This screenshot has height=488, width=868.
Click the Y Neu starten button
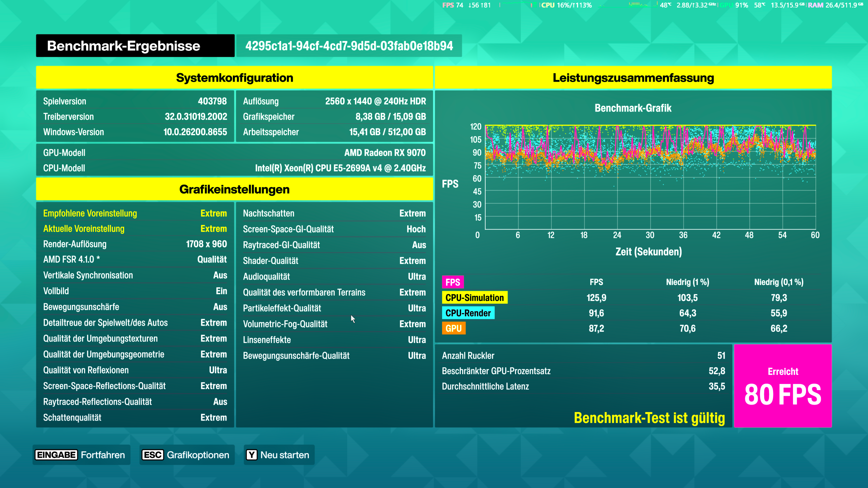[x=279, y=455]
